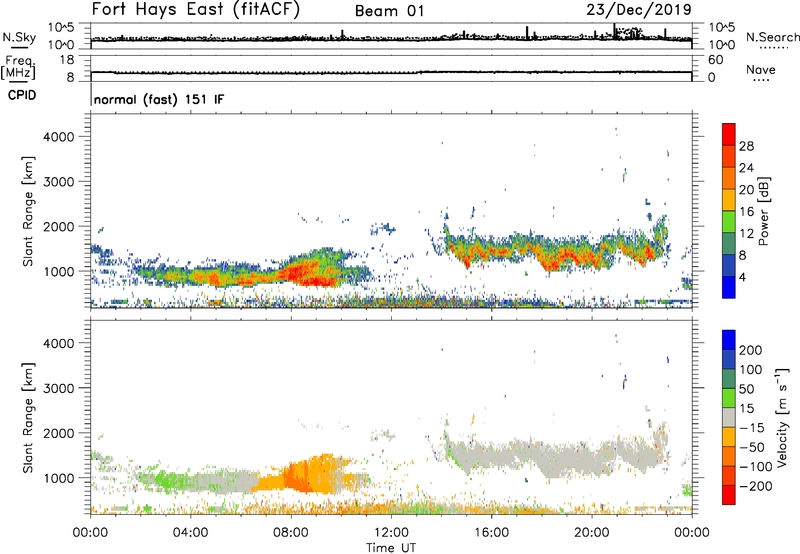
Task: Click the '100' label on Velocity color bar
Action: coord(751,370)
